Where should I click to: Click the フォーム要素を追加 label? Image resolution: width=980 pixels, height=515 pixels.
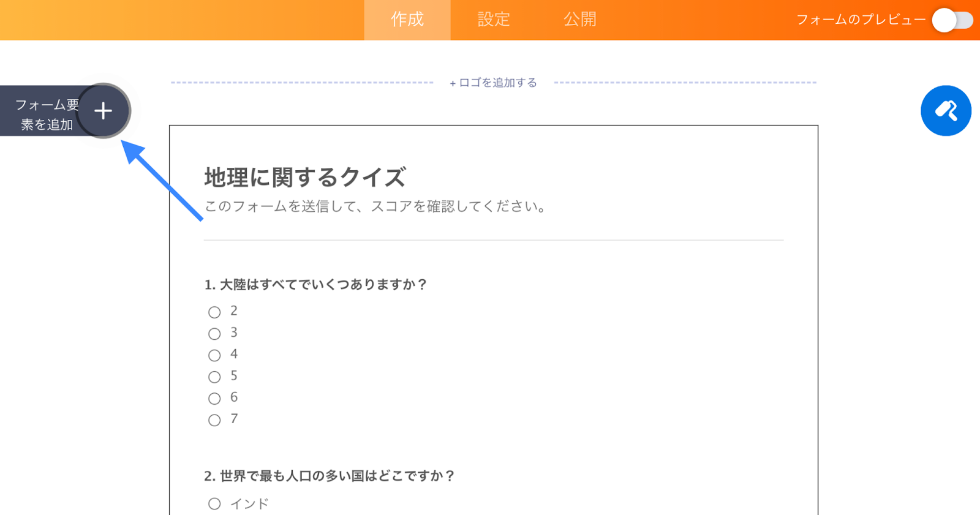tap(47, 115)
